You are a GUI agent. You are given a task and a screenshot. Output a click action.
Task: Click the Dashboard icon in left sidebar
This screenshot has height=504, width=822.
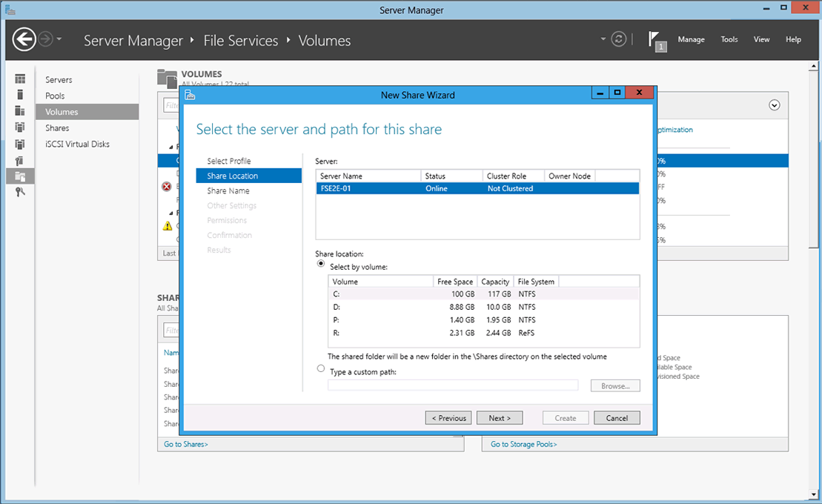20,79
